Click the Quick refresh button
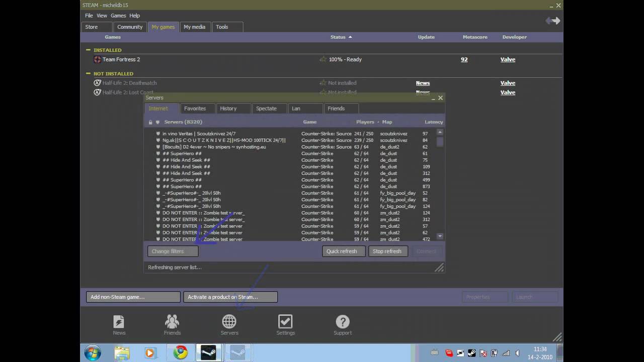 (344, 251)
